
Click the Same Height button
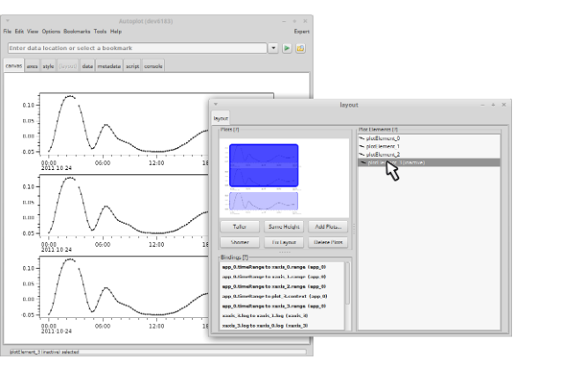(284, 226)
